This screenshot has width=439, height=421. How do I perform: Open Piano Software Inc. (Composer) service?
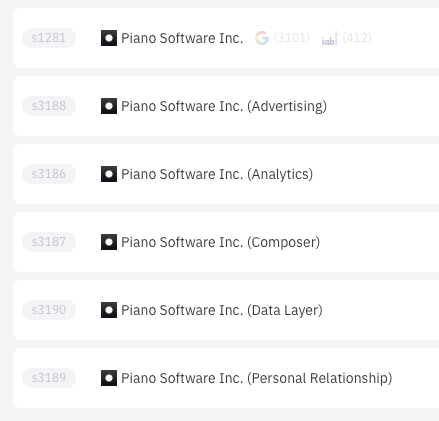click(220, 242)
